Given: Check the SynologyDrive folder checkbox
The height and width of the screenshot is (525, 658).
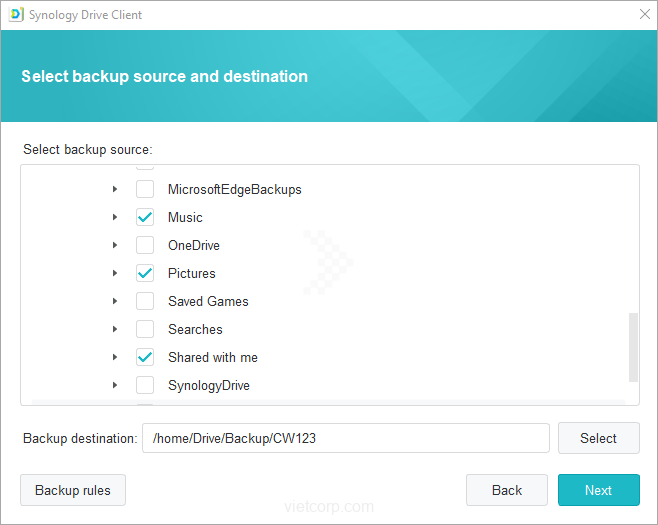Looking at the screenshot, I should [145, 385].
